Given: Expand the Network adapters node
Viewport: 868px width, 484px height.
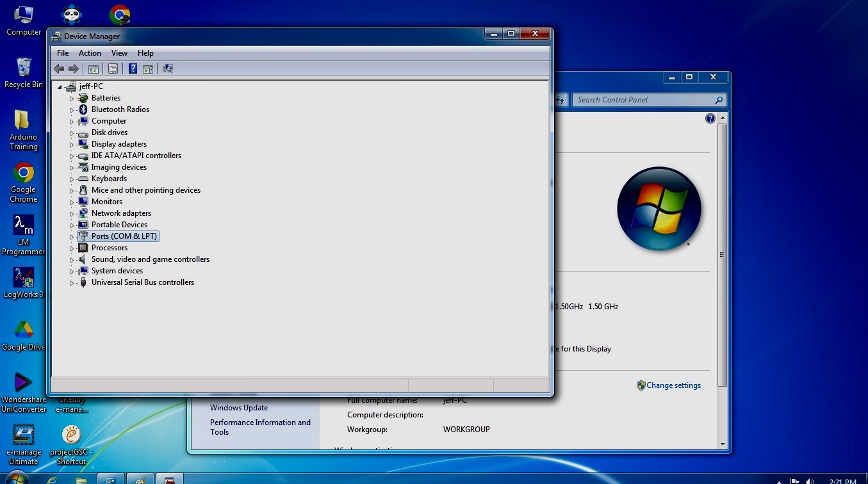Looking at the screenshot, I should (72, 214).
